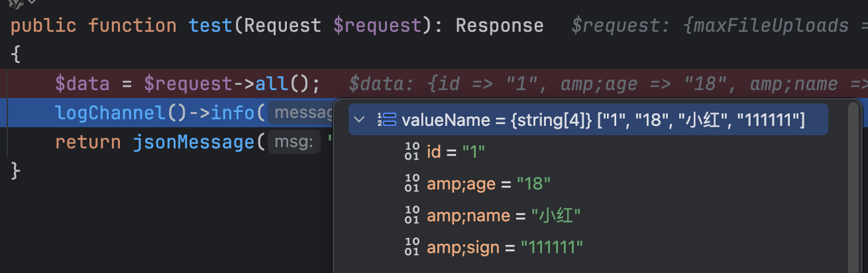Select the amp;age = "18" entry
The image size is (868, 273).
488,184
